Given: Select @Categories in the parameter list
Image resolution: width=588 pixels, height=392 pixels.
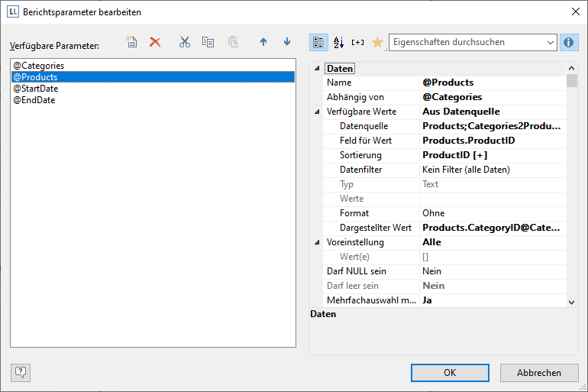Looking at the screenshot, I should point(38,66).
